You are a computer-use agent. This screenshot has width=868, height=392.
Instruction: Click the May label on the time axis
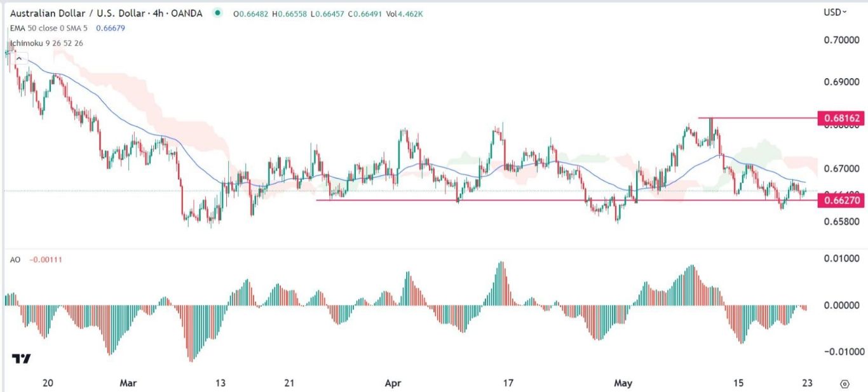coord(623,383)
